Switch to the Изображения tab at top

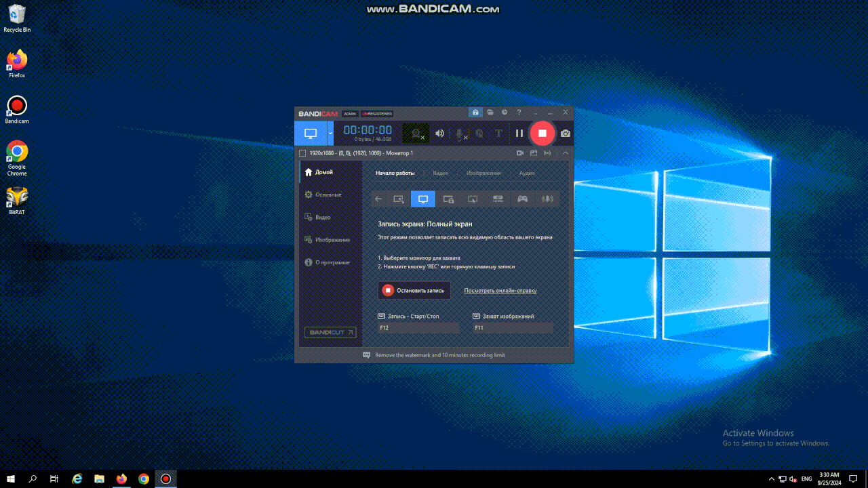coord(484,173)
